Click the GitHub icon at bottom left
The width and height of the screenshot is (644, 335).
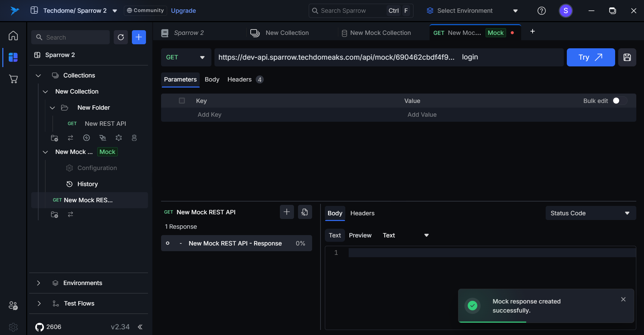point(40,327)
